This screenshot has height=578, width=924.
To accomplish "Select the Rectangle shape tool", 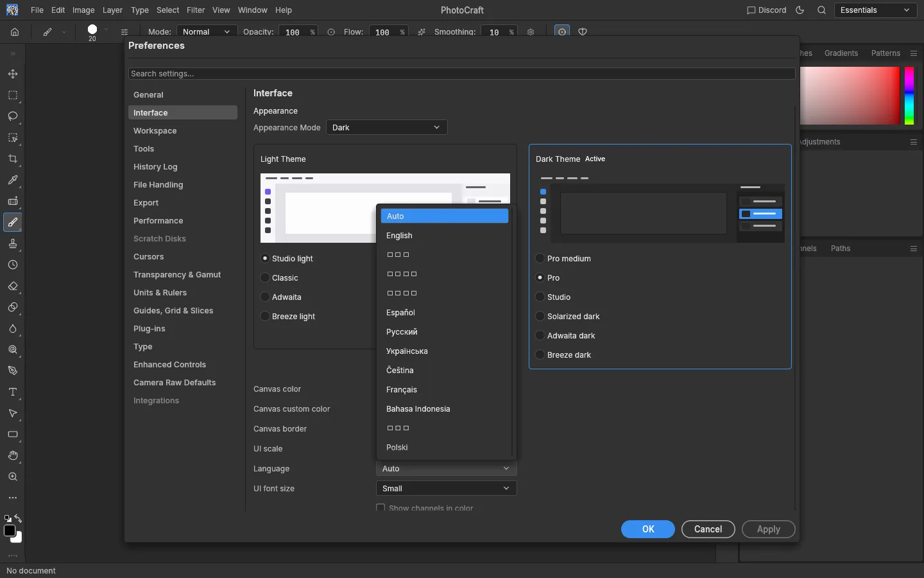I will pos(13,434).
